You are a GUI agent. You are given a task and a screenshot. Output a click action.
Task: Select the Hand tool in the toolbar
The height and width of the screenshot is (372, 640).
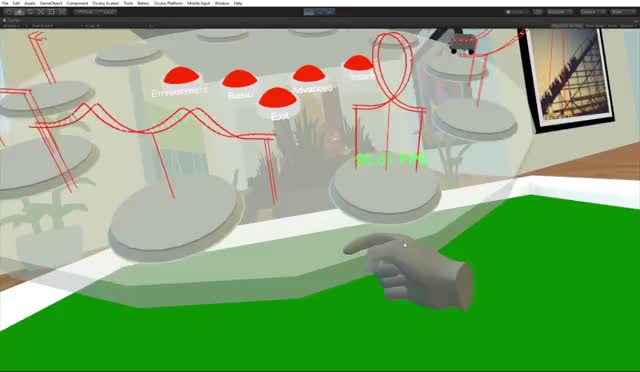click(9, 12)
